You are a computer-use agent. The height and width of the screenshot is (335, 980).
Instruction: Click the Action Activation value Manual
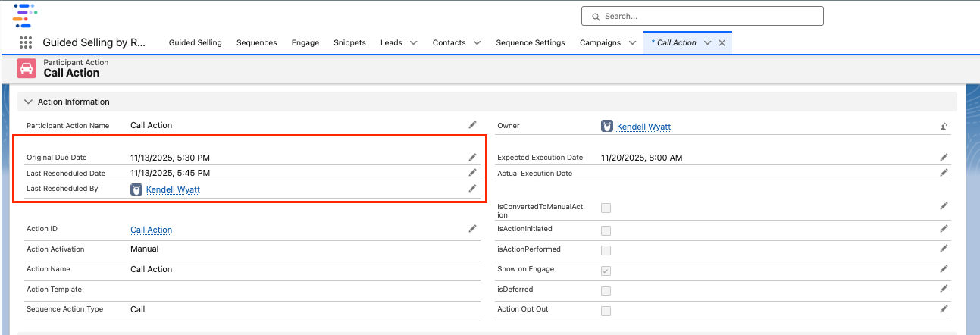[144, 249]
